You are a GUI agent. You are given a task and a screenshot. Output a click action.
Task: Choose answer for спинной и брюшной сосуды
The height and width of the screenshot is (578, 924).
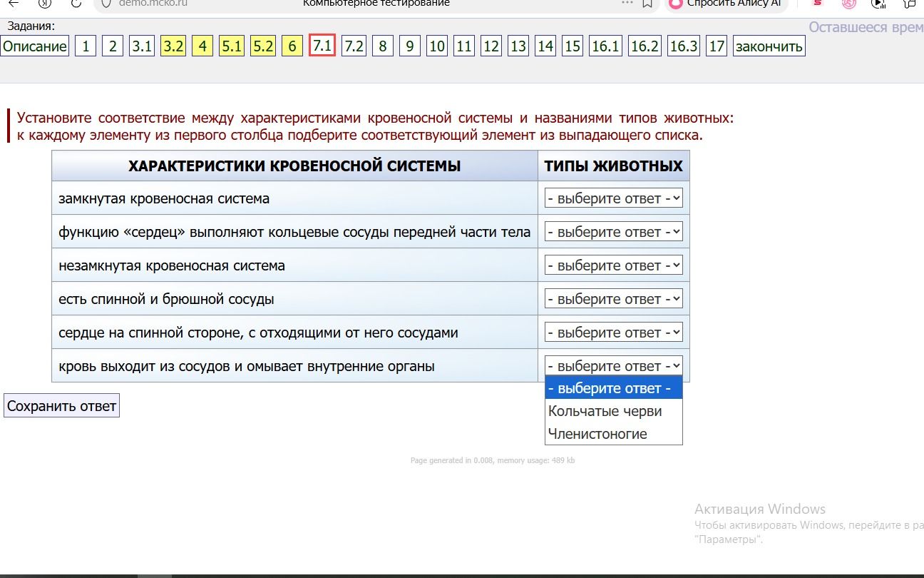614,299
